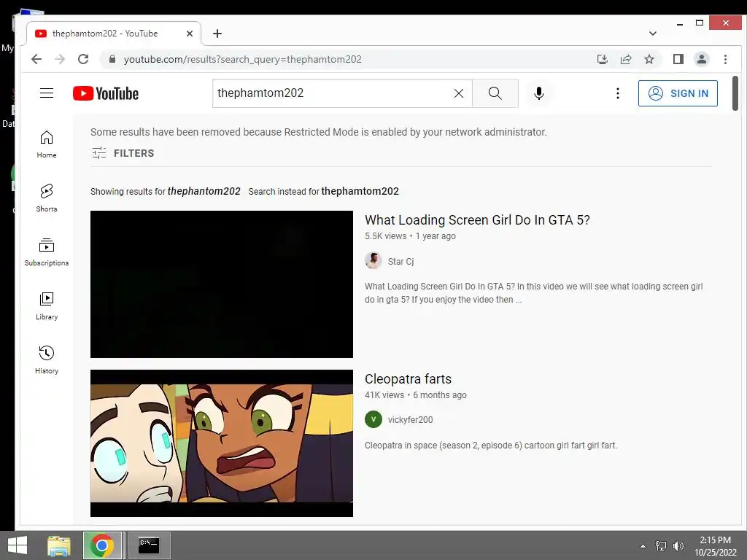Image resolution: width=747 pixels, height=560 pixels.
Task: Select the thephamtom202 - YouTube tab
Action: [x=113, y=34]
